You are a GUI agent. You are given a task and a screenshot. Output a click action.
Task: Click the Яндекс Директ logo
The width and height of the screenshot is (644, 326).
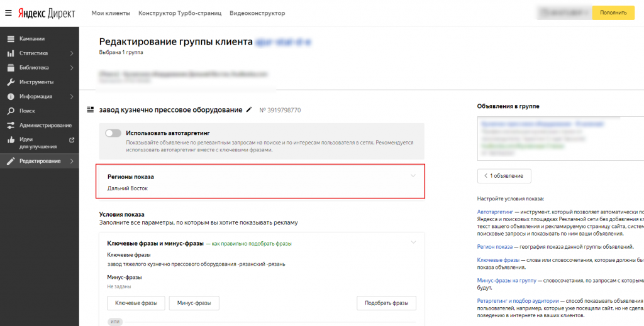tap(46, 13)
